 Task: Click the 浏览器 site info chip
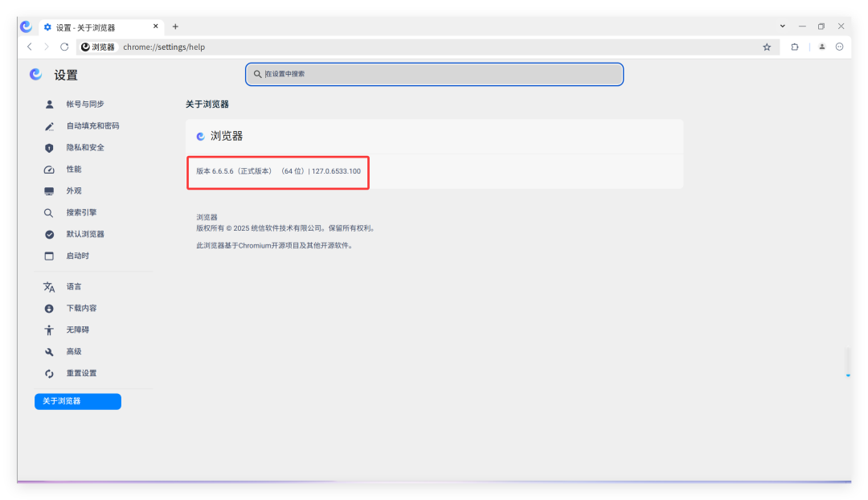(98, 47)
